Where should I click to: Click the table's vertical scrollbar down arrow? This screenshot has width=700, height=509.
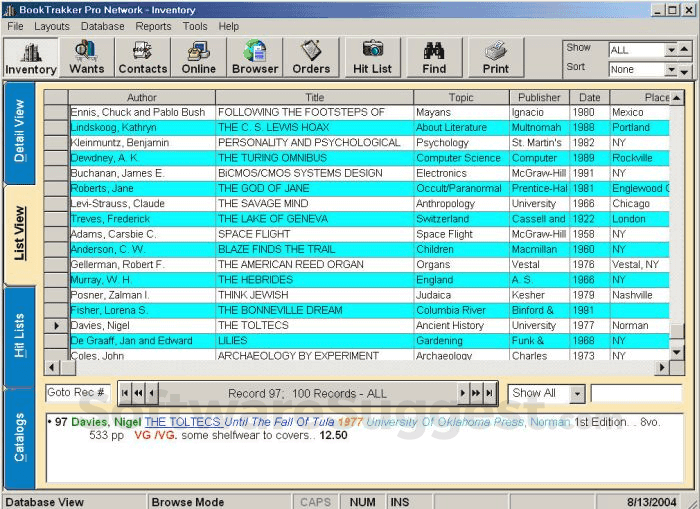677,352
